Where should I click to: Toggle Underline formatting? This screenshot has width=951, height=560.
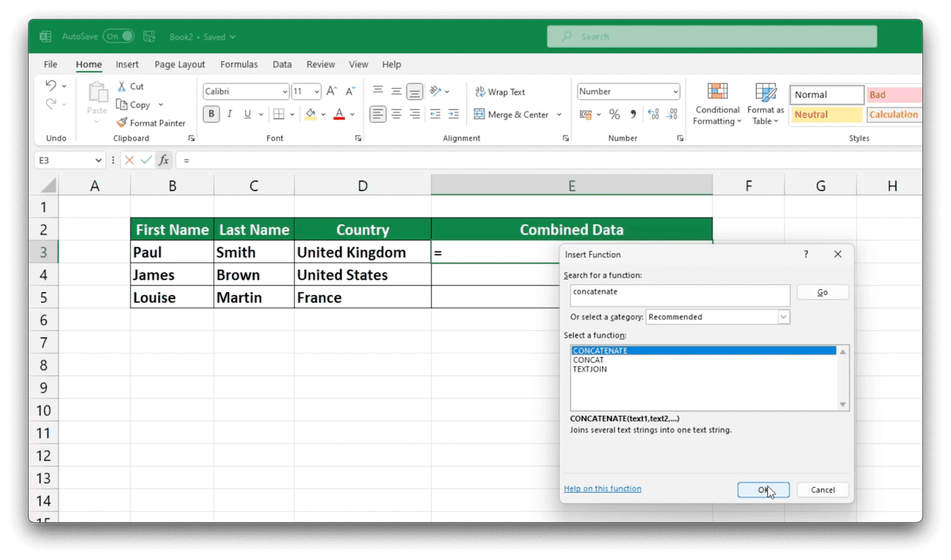click(x=248, y=114)
